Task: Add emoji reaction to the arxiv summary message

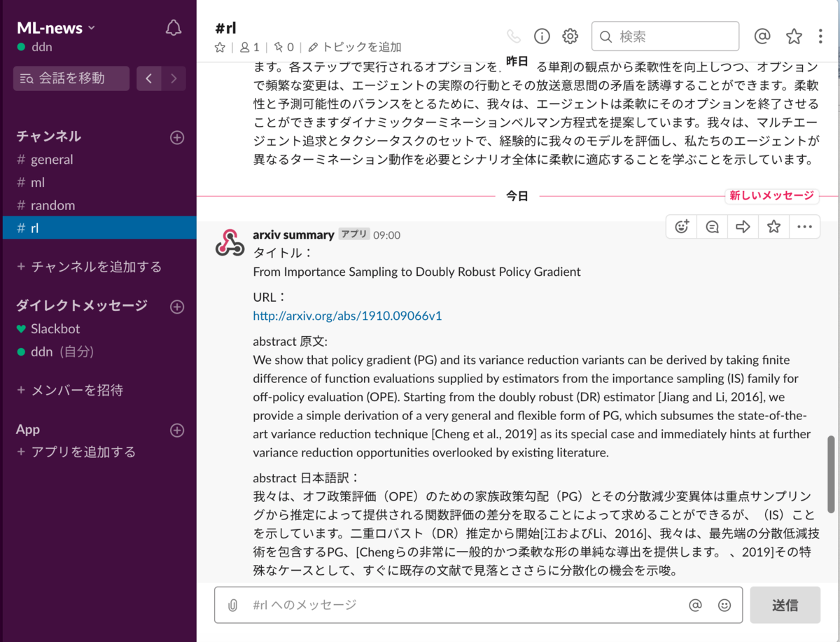Action: click(681, 226)
